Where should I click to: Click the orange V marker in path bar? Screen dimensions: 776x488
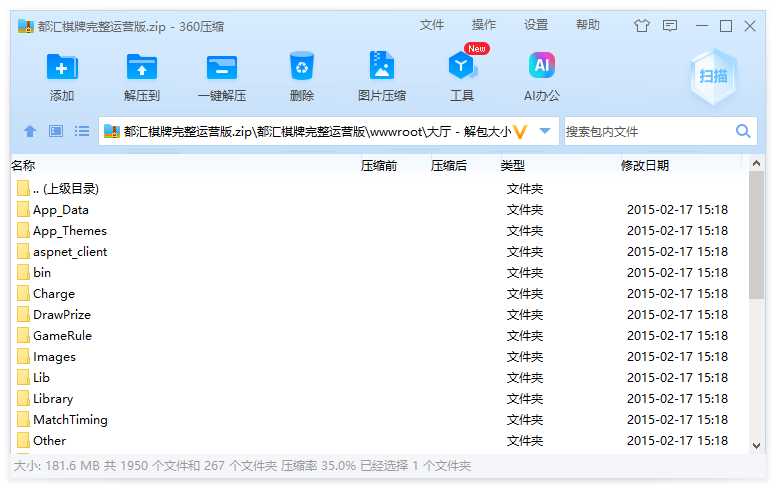pyautogui.click(x=520, y=132)
